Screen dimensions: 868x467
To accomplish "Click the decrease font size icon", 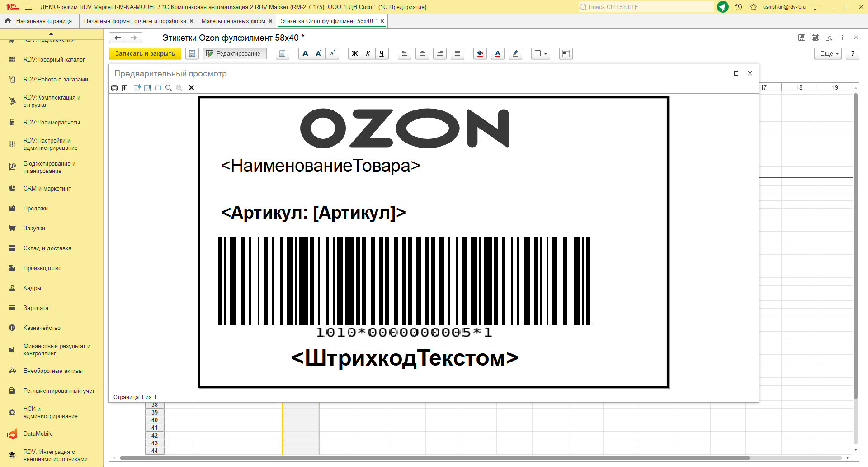I will (x=332, y=53).
